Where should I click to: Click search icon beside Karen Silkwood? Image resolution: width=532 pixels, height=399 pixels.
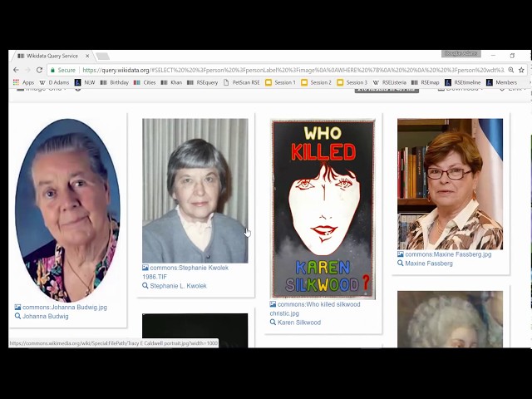273,323
